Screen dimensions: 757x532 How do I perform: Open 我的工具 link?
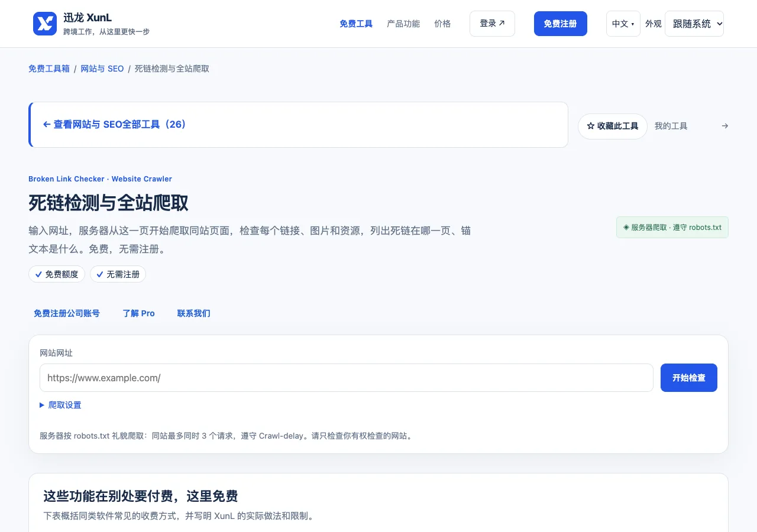tap(671, 126)
